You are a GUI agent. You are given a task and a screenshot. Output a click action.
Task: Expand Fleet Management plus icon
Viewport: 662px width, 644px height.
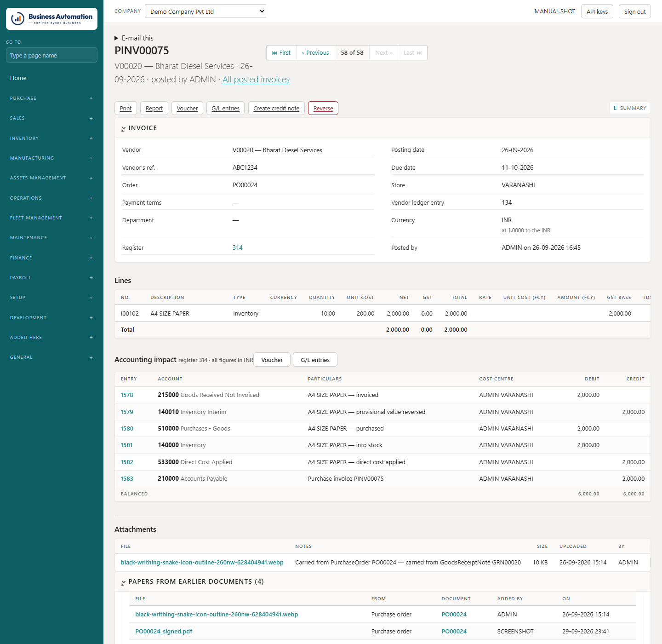point(91,218)
